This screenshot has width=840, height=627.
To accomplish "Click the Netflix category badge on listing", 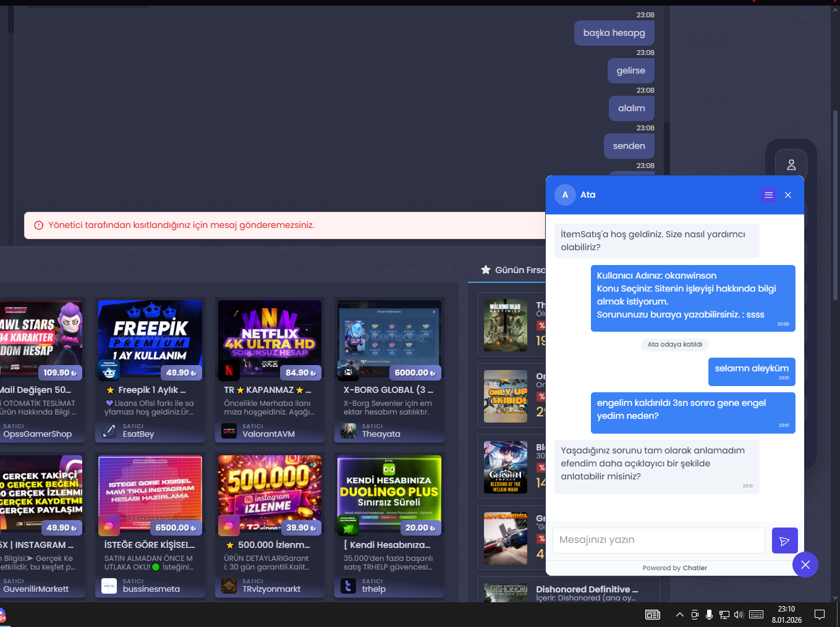I will pyautogui.click(x=229, y=370).
